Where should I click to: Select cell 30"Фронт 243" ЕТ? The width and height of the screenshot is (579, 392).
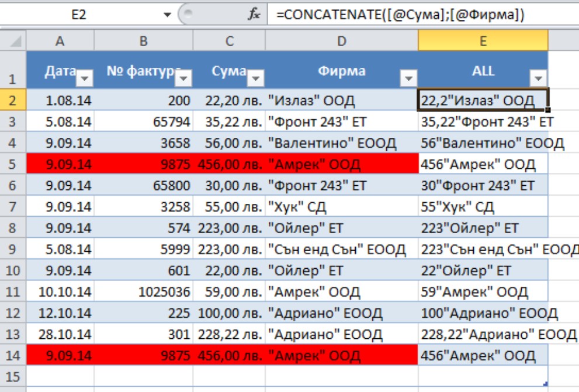pos(483,185)
